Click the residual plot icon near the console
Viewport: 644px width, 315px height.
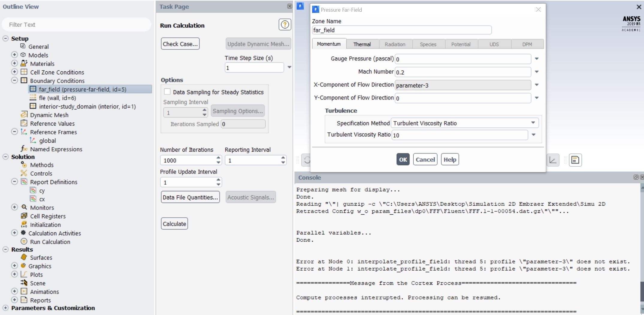[553, 160]
